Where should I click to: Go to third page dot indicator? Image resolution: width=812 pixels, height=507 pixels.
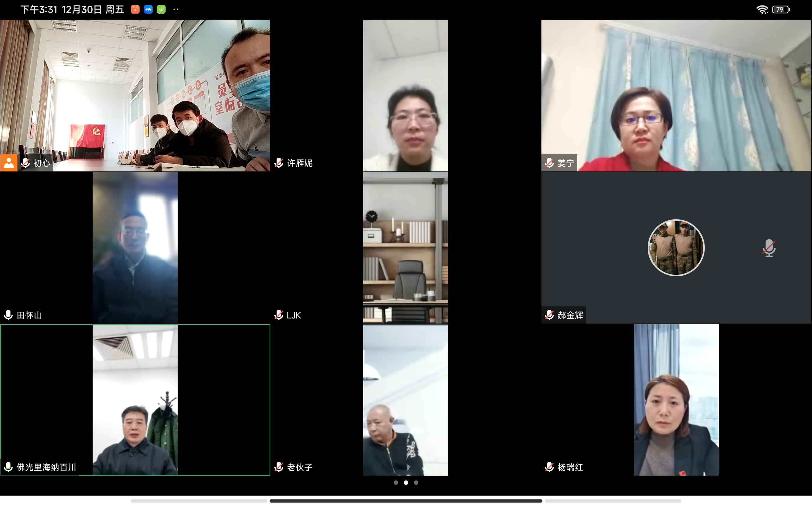416,483
